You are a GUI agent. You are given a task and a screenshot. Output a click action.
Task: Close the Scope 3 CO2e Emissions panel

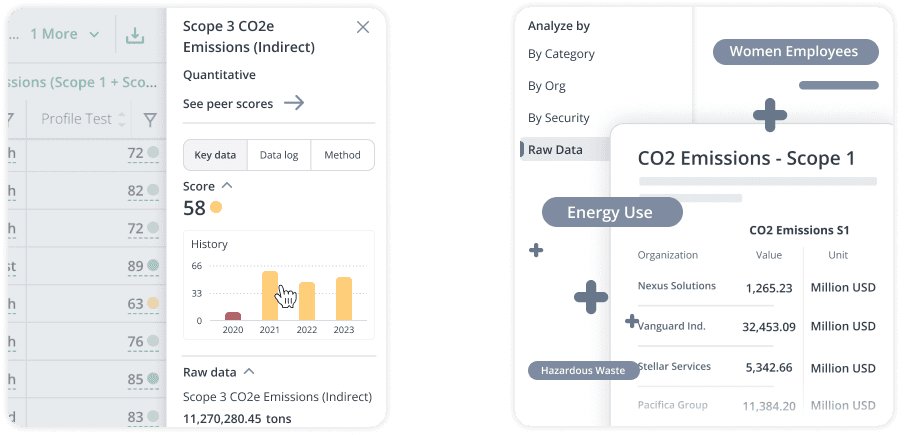[x=363, y=27]
